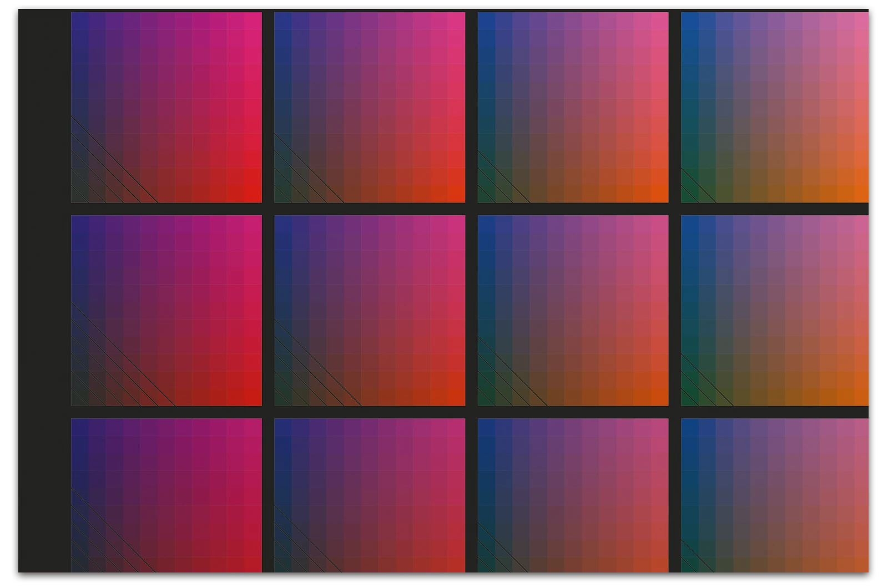Pick the deep blue top-left swatch of first chart

pos(79,21)
